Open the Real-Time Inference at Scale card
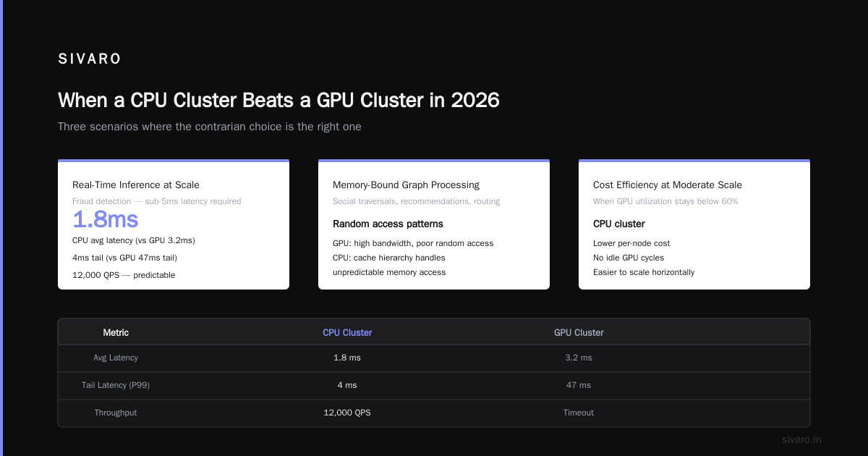The image size is (868, 456). 174,224
